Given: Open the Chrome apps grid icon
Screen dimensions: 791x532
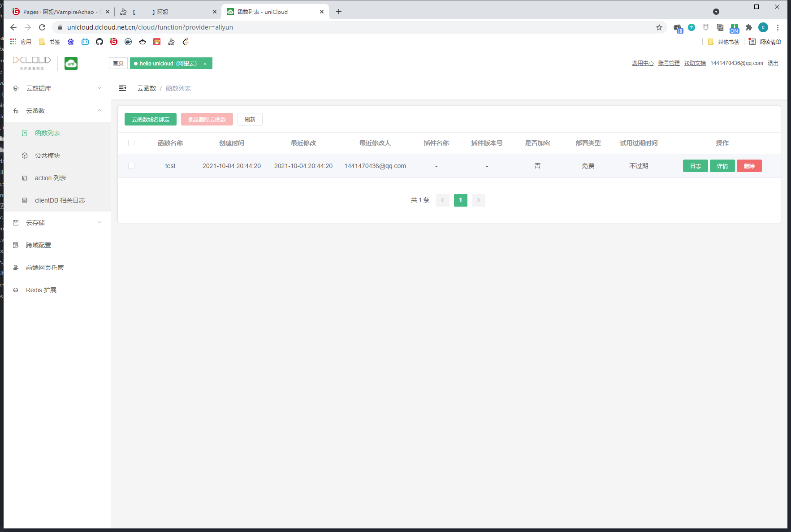Looking at the screenshot, I should [13, 42].
